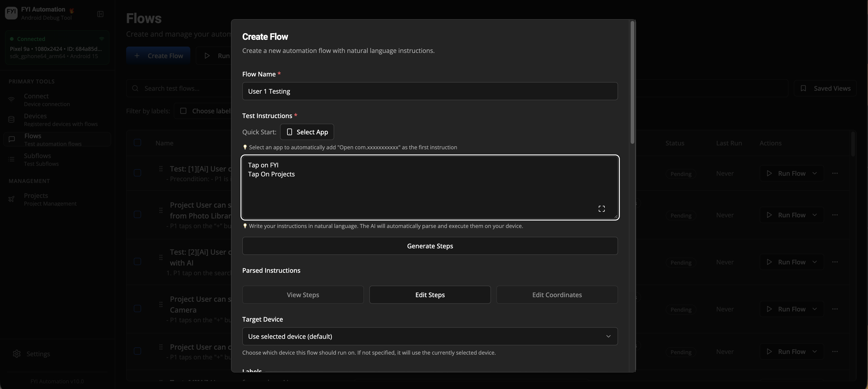
Task: Open Devices in the sidebar
Action: click(57, 120)
